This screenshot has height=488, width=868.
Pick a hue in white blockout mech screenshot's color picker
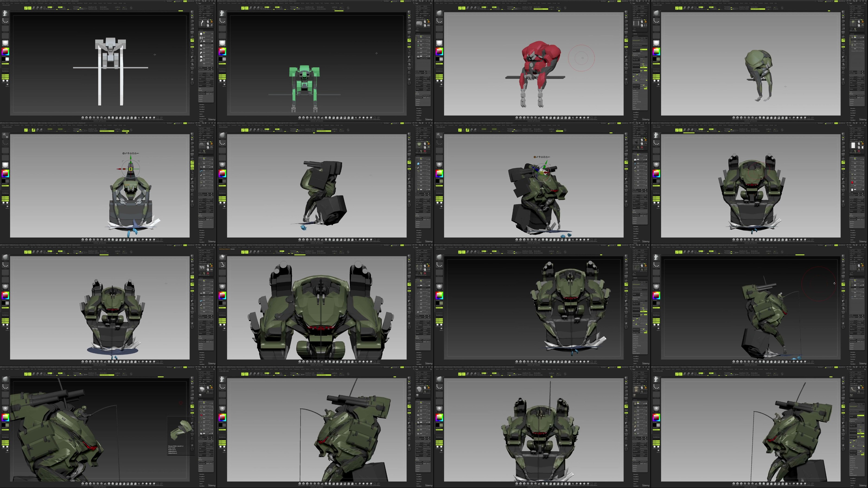click(5, 52)
